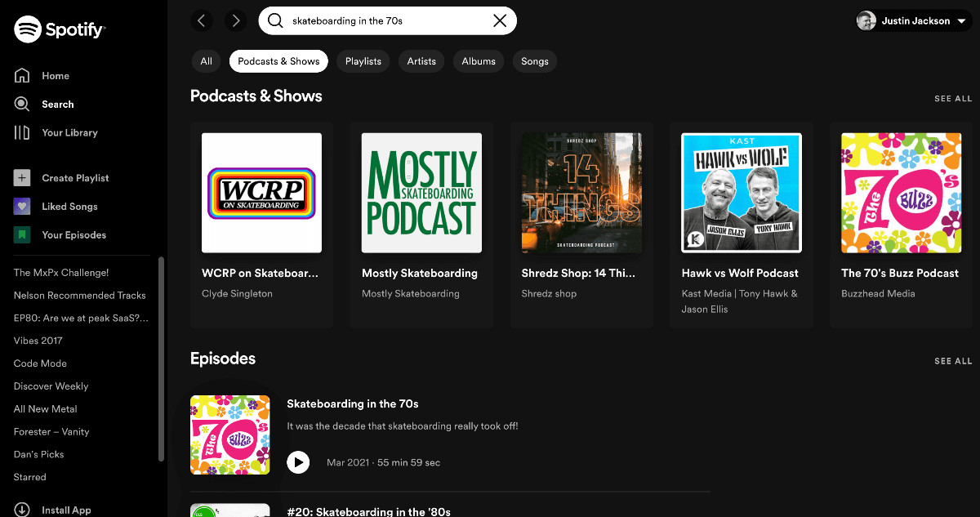Go back using the left arrow

click(202, 20)
